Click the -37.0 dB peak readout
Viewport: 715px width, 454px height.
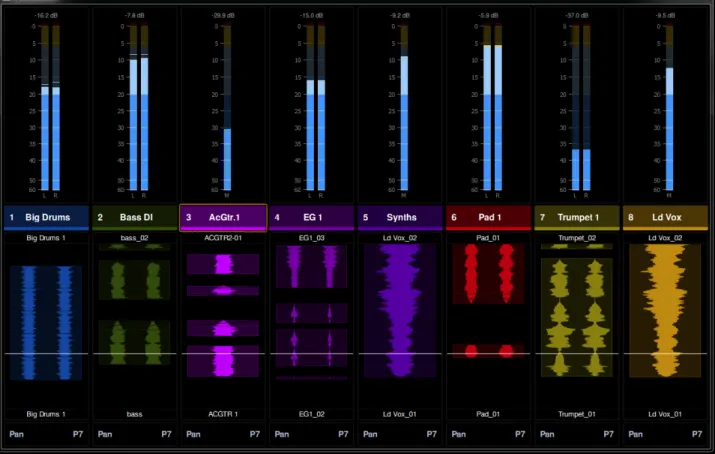pos(577,15)
